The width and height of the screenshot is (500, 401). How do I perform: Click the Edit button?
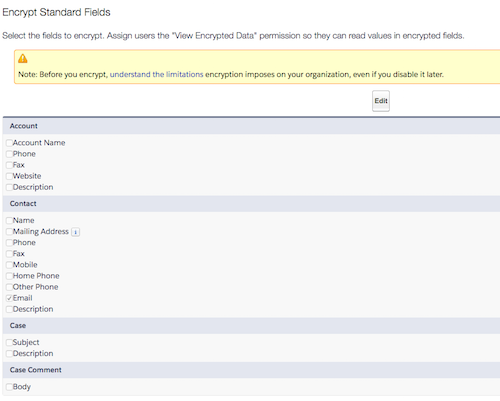tap(381, 101)
